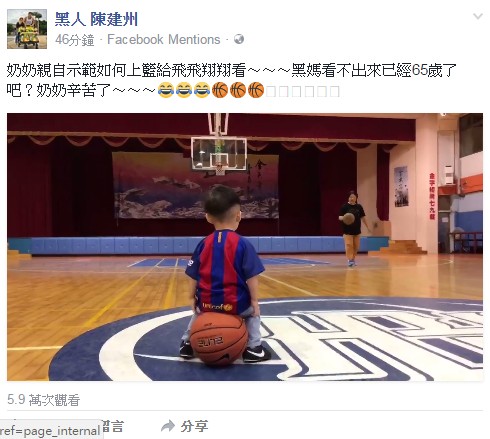Click the post text starting with 奶奶親自示範
This screenshot has width=490, height=439.
coord(231,80)
